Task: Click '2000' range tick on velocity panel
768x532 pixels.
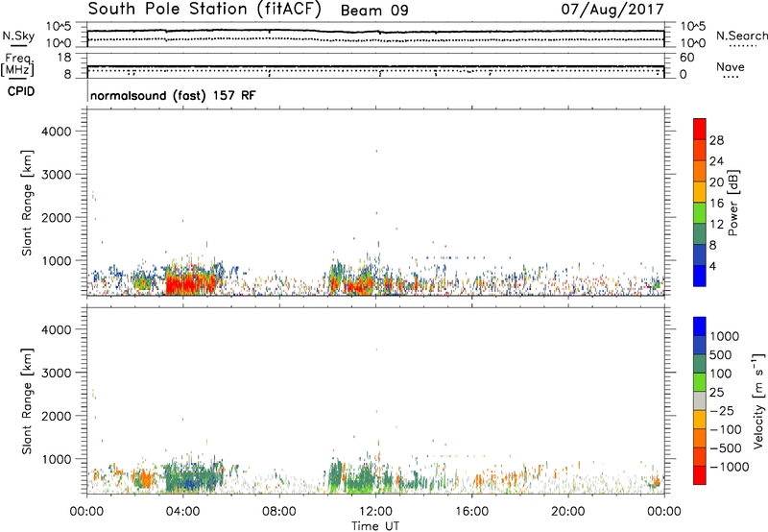Action: [x=56, y=416]
